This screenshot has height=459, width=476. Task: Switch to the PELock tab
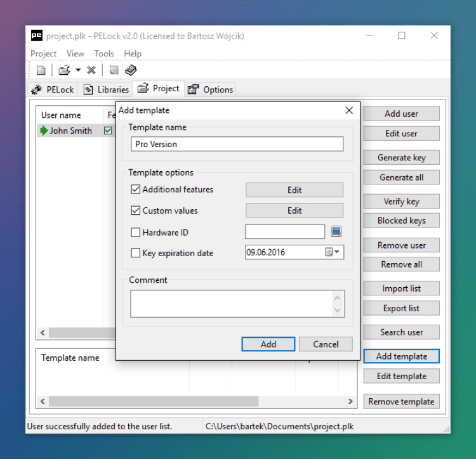pos(53,90)
